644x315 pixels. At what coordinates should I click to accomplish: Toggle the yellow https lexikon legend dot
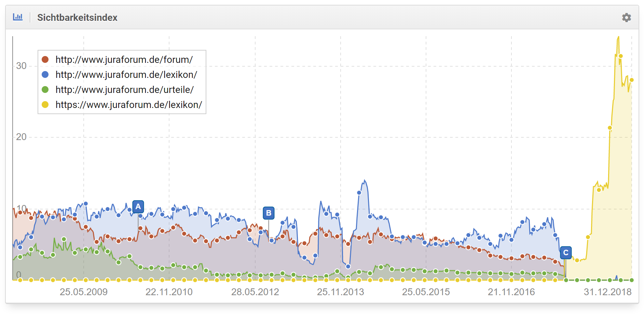pyautogui.click(x=45, y=105)
